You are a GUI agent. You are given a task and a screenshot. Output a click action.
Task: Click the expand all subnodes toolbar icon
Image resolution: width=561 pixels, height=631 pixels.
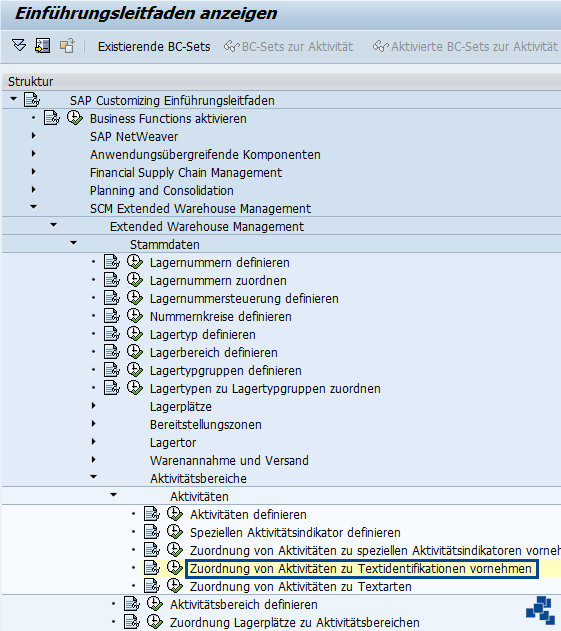(x=19, y=45)
